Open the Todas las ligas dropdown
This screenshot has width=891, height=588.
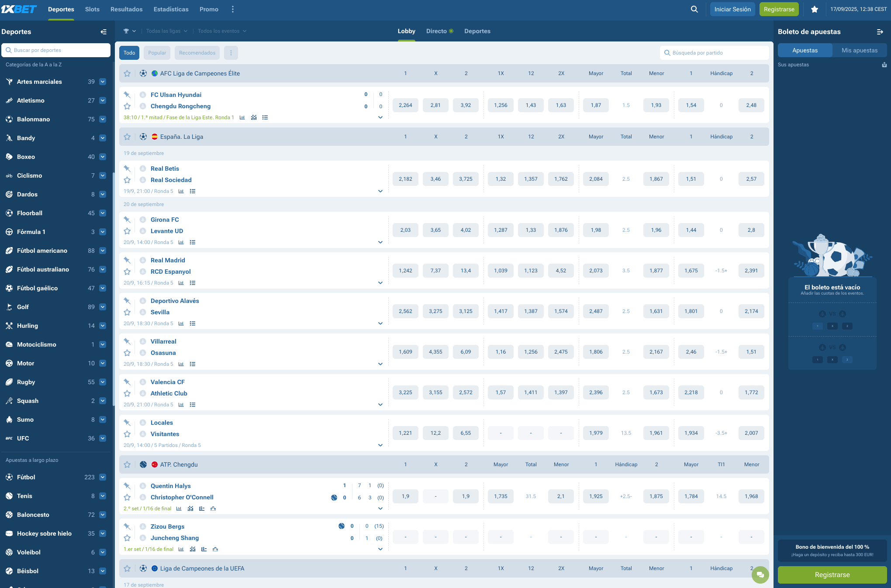167,31
